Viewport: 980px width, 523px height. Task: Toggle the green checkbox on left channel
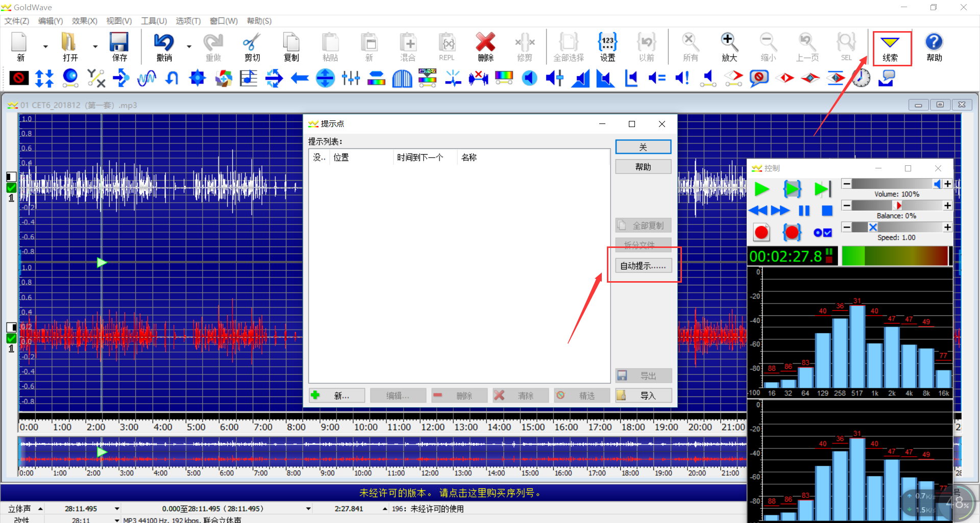11,188
